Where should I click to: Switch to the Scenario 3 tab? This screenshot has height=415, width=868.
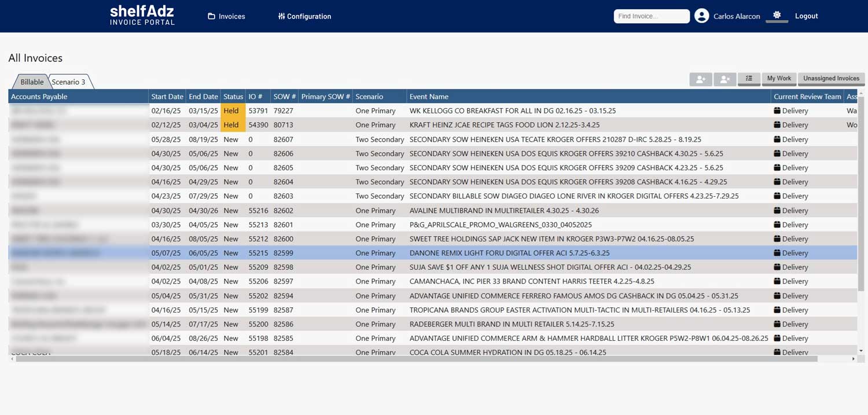click(x=69, y=82)
